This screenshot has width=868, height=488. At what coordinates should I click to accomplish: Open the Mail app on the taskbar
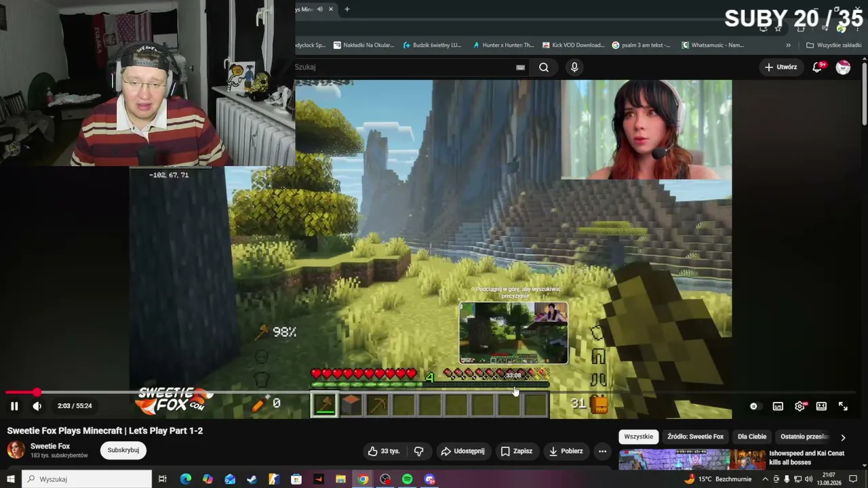[x=230, y=479]
